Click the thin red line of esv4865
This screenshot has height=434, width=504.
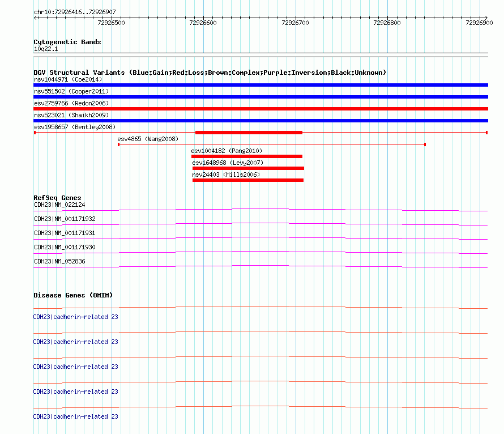coord(272,144)
